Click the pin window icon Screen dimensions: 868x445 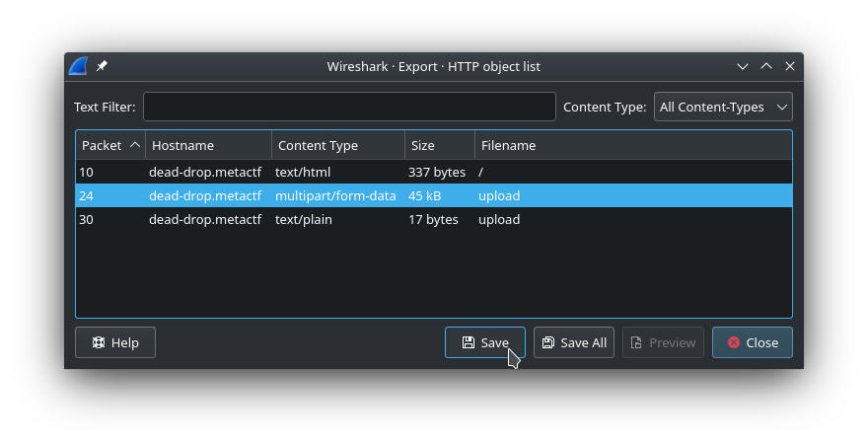click(102, 66)
